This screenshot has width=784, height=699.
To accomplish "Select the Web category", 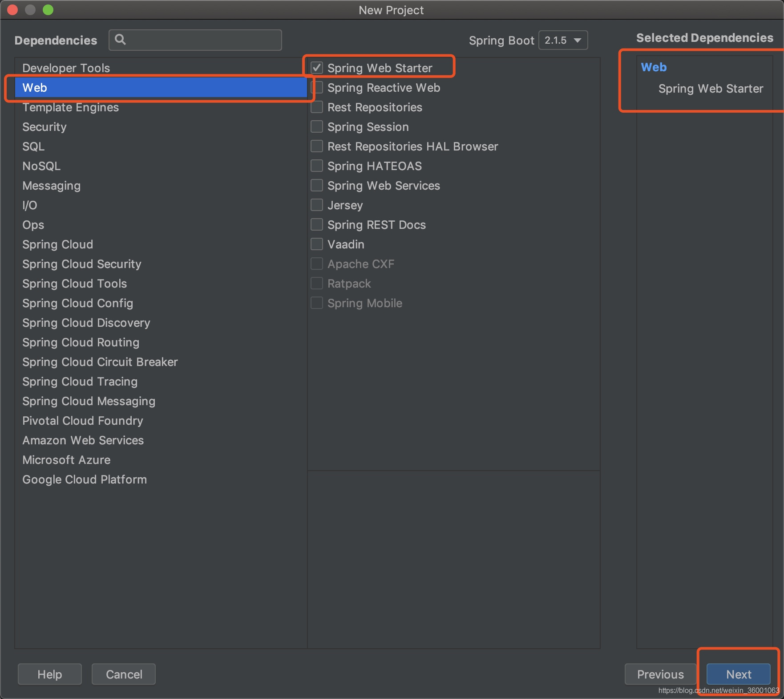I will (x=161, y=87).
